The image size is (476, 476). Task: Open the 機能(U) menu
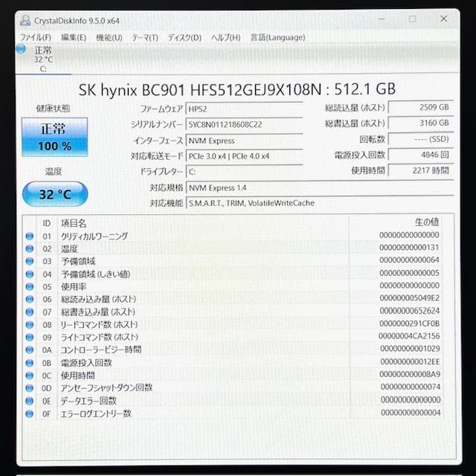pyautogui.click(x=109, y=38)
